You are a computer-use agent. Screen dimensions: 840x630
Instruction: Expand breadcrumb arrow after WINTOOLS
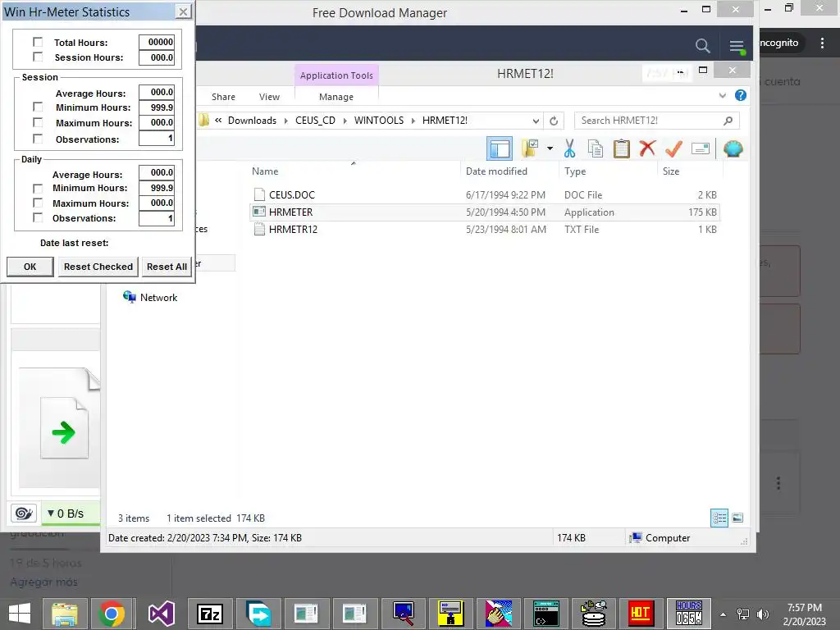(x=413, y=121)
